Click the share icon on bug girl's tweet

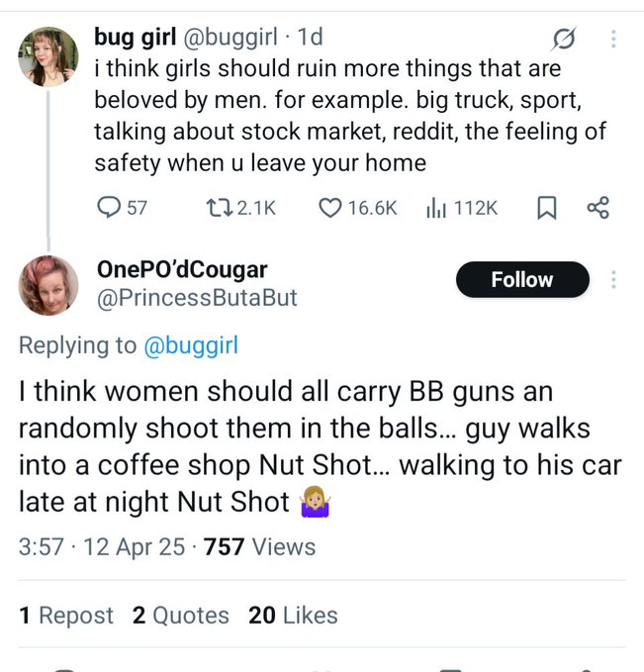598,208
